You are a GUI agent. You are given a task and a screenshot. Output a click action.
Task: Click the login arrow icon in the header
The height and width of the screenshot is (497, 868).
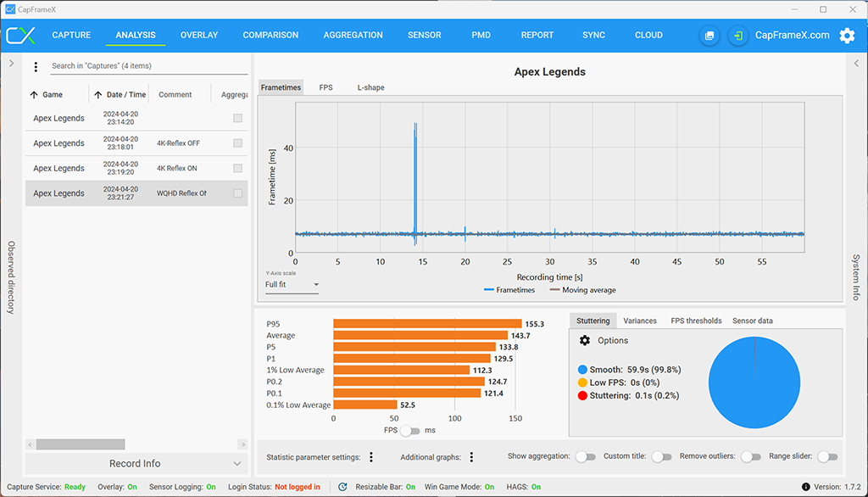(738, 36)
